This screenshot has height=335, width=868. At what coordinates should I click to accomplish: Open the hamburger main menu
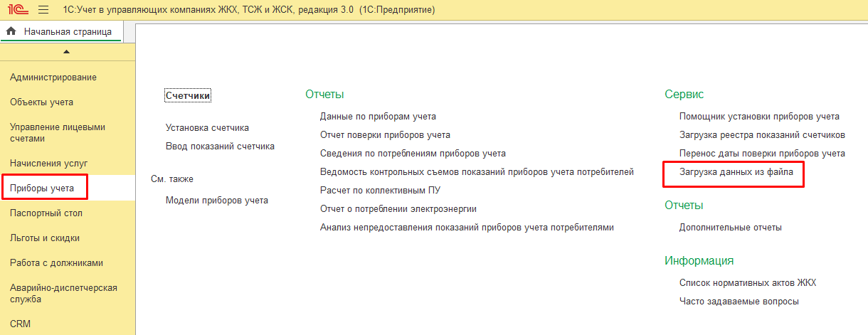pyautogui.click(x=43, y=10)
